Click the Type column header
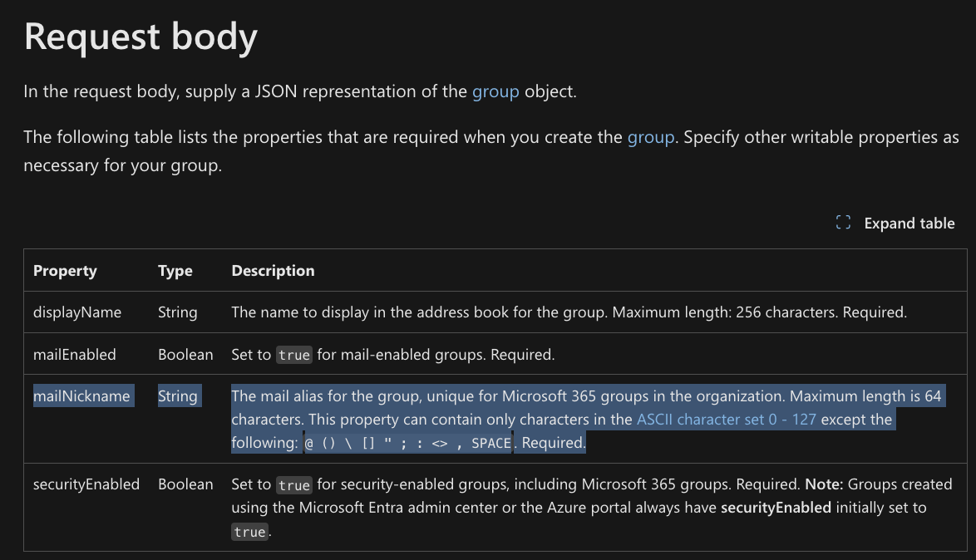 pos(174,270)
